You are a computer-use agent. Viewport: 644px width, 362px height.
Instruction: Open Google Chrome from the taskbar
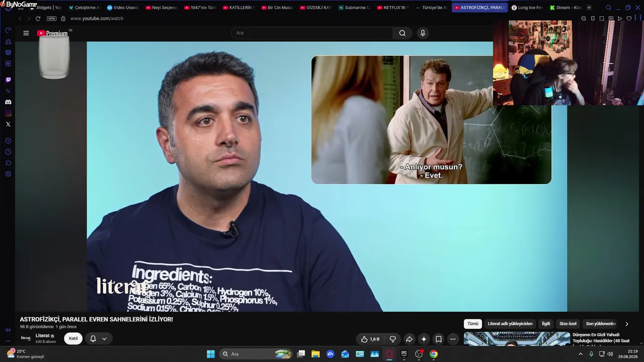(434, 354)
